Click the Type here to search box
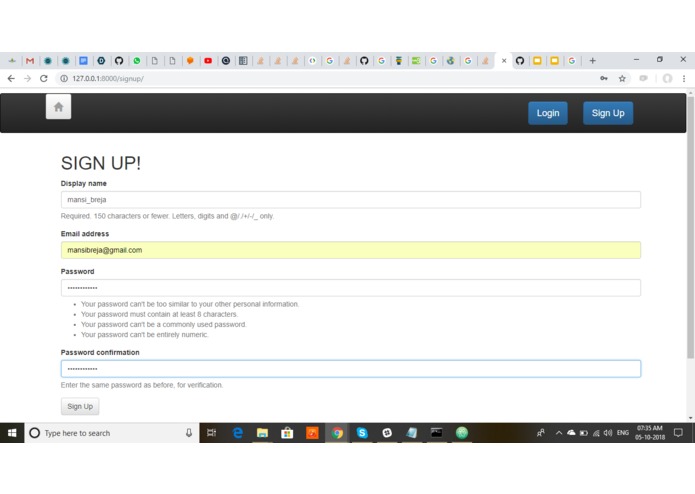This screenshot has height=494, width=695. point(111,433)
